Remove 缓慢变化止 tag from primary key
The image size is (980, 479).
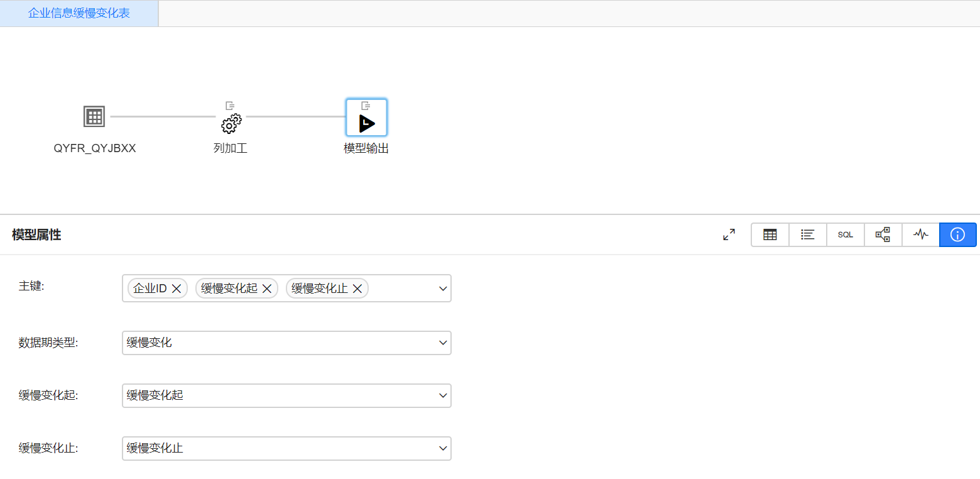click(357, 289)
